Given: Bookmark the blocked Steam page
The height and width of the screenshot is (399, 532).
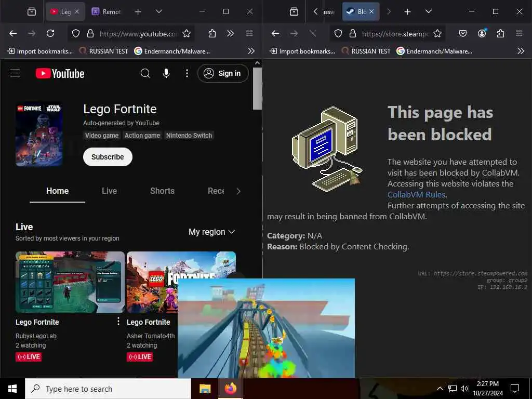Looking at the screenshot, I should [x=437, y=33].
